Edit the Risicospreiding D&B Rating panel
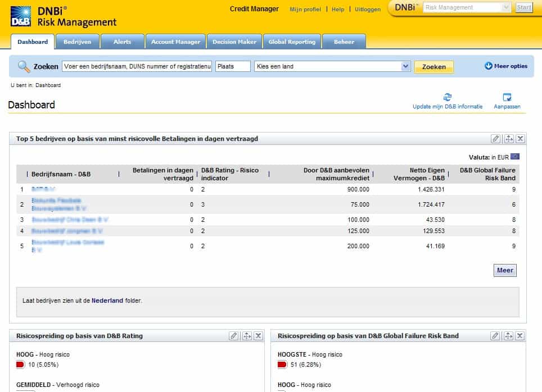The image size is (542, 392). [234, 336]
